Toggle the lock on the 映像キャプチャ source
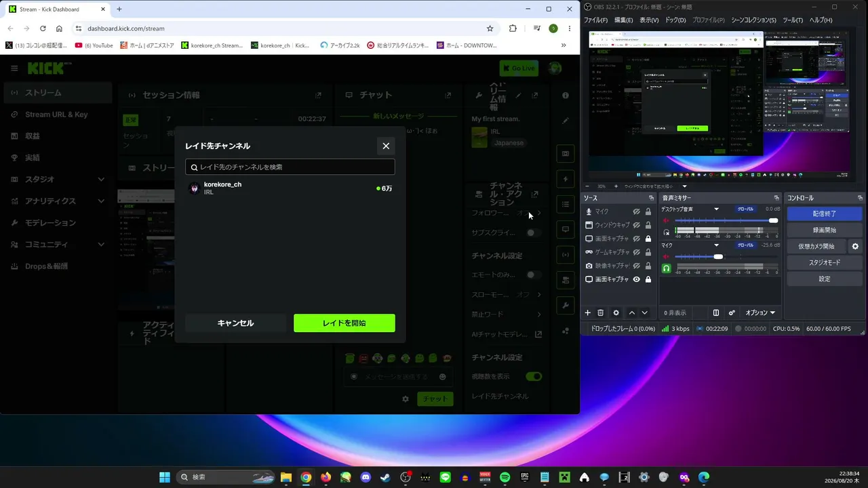This screenshot has width=868, height=488. pos(648,266)
